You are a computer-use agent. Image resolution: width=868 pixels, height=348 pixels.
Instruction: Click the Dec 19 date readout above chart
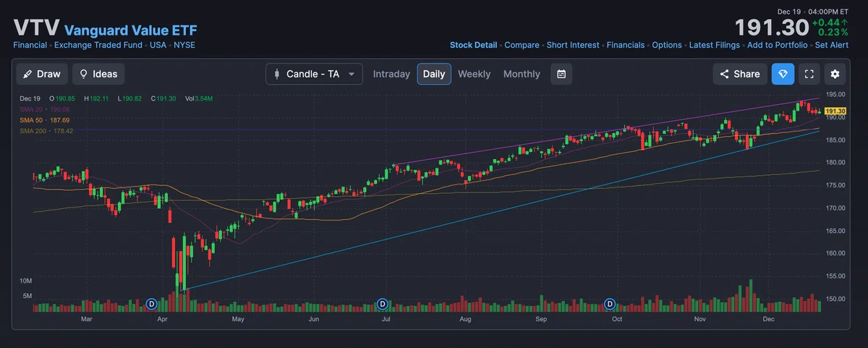[x=30, y=98]
